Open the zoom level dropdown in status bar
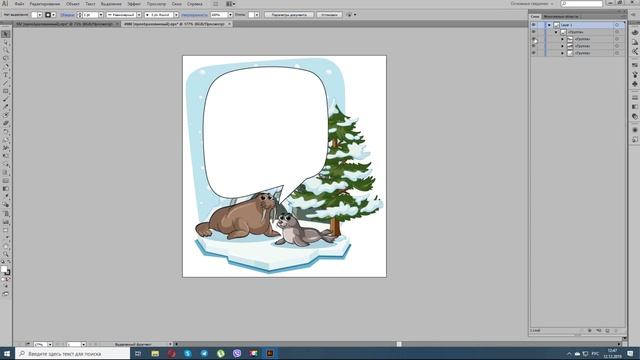Image resolution: width=640 pixels, height=360 pixels. (x=50, y=345)
